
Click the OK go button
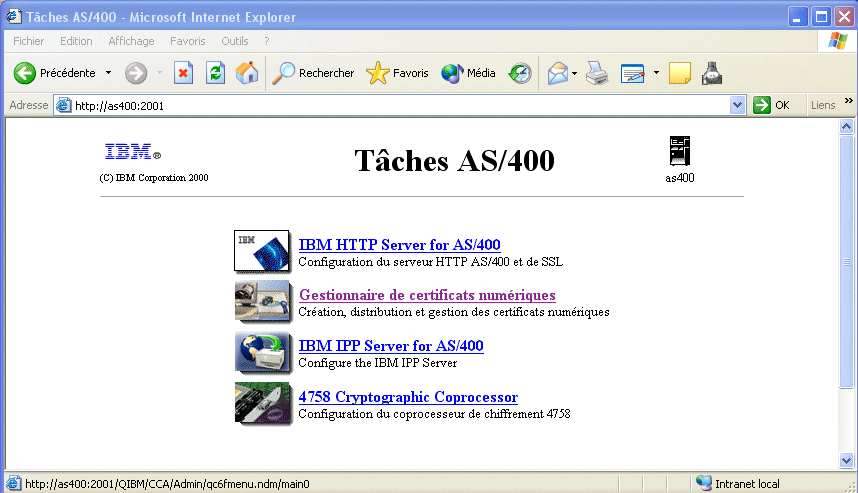coord(772,105)
